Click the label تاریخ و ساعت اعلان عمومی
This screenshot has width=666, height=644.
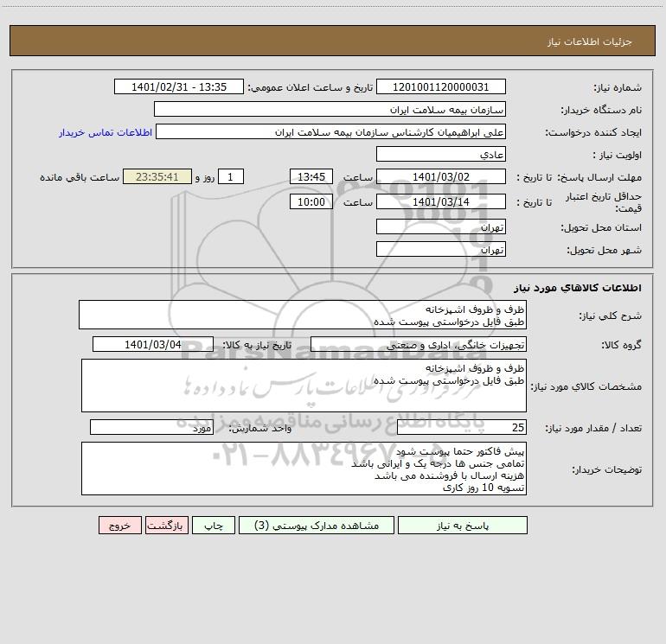[x=310, y=88]
